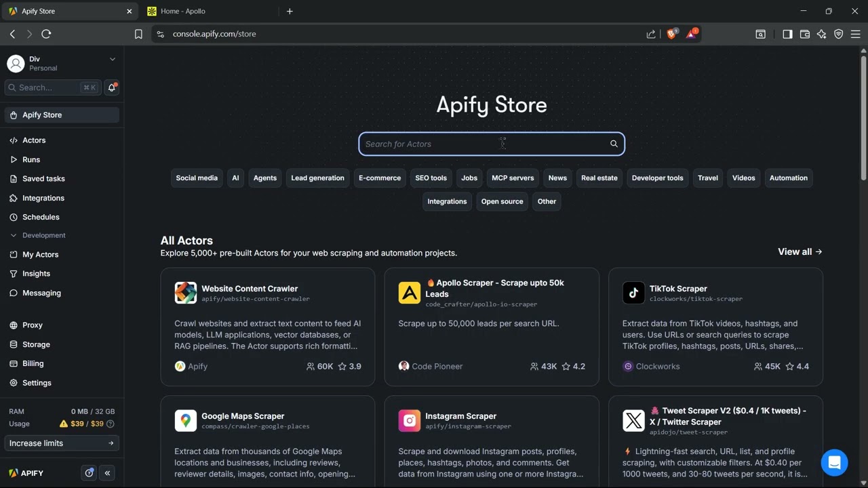This screenshot has height=488, width=868.
Task: Go back to previous page
Action: click(12, 34)
